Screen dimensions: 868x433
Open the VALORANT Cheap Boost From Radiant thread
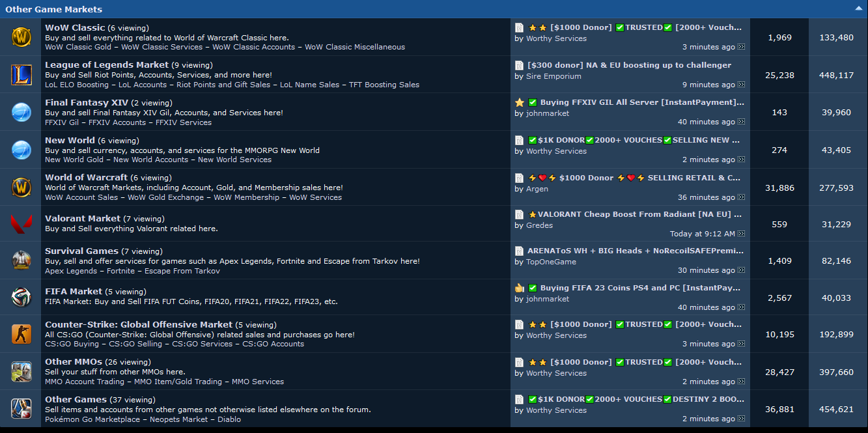pyautogui.click(x=635, y=214)
